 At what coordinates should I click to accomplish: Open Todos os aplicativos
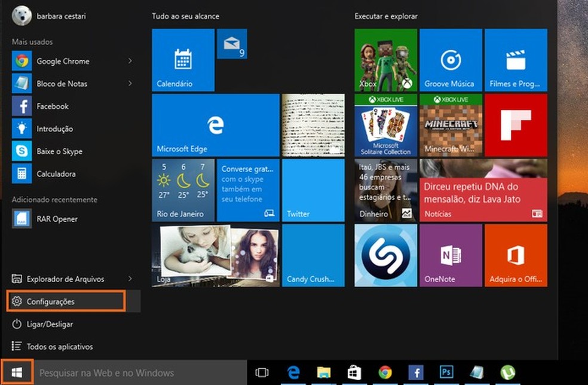coord(59,346)
